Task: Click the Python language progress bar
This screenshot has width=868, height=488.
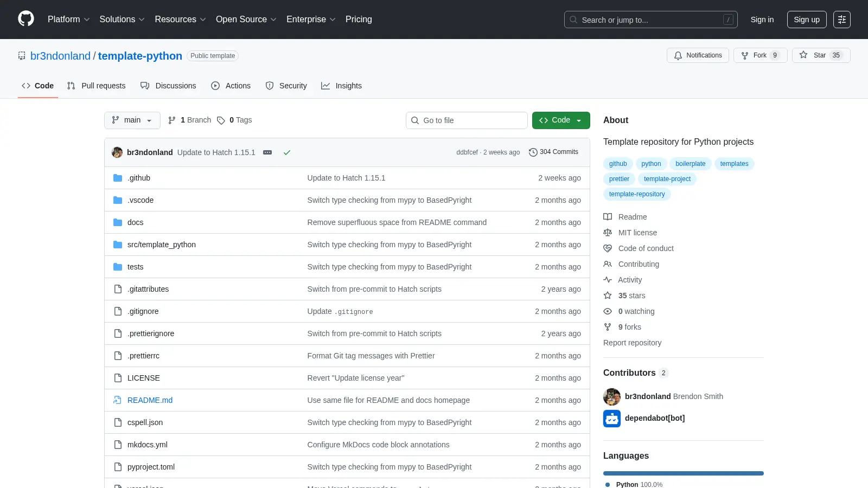Action: pos(684,473)
